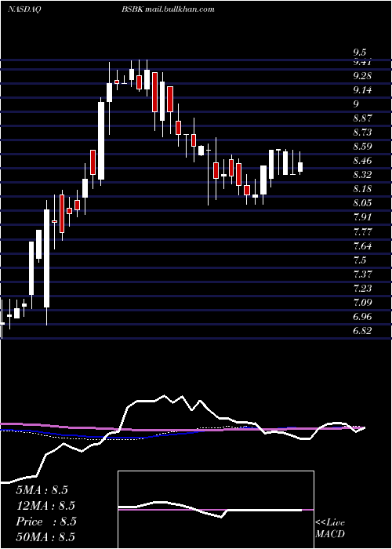This screenshot has height=549, width=392.
Task: Click the BSBK mail.bullkhan.com title text
Action: pos(168,9)
